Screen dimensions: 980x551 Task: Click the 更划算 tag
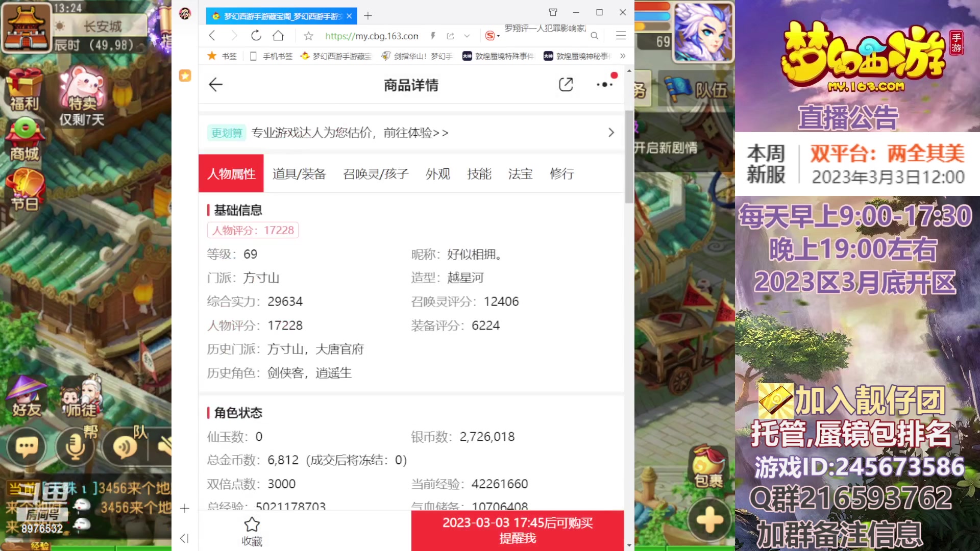click(227, 133)
